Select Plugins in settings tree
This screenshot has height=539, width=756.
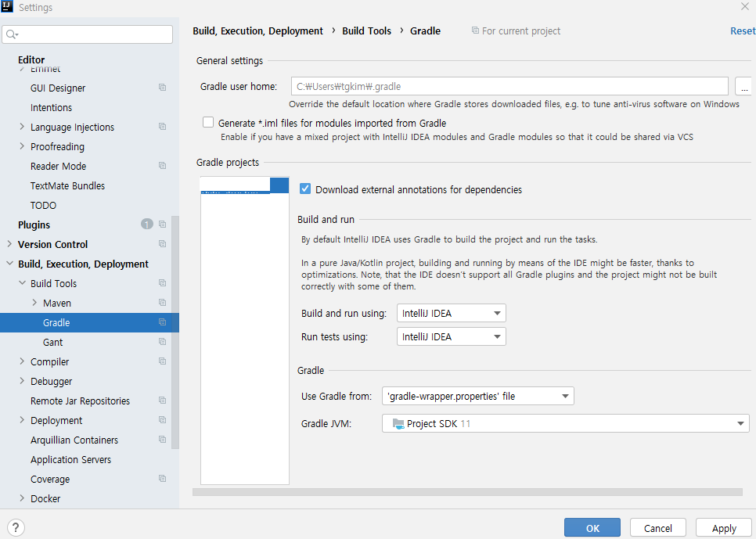tap(34, 225)
